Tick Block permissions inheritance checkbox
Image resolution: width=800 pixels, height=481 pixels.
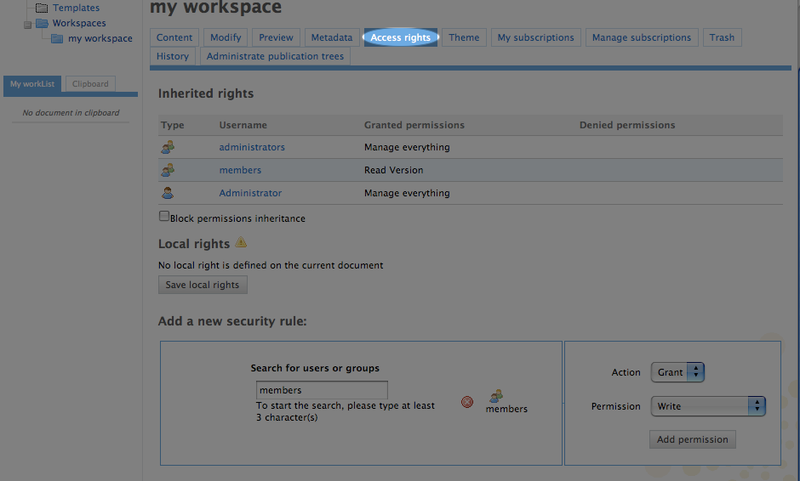tap(164, 216)
